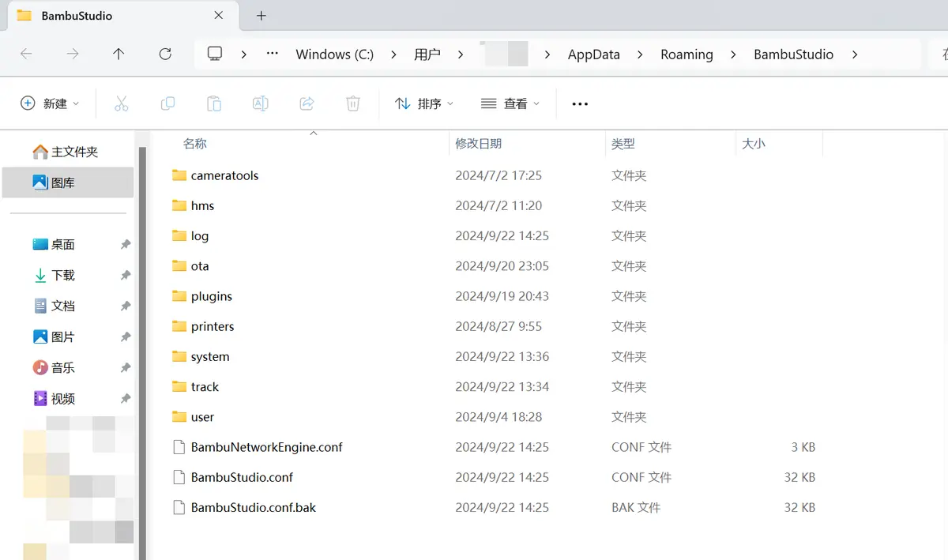Viewport: 948px width, 560px height.
Task: Open 桌面 quick access item
Action: tap(54, 245)
